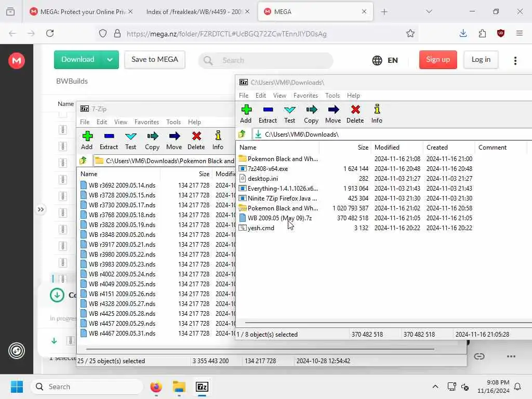Open MEGA more options kebab menu
This screenshot has height=399, width=532.
pos(515,60)
